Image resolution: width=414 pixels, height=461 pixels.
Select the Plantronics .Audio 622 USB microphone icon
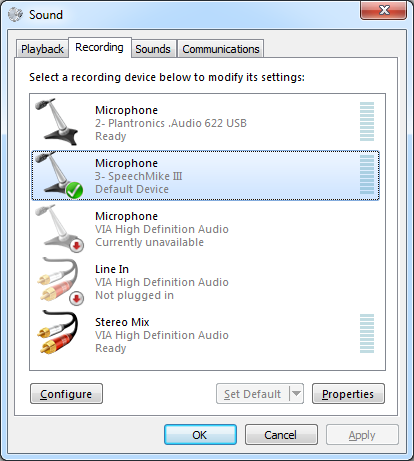click(x=57, y=122)
